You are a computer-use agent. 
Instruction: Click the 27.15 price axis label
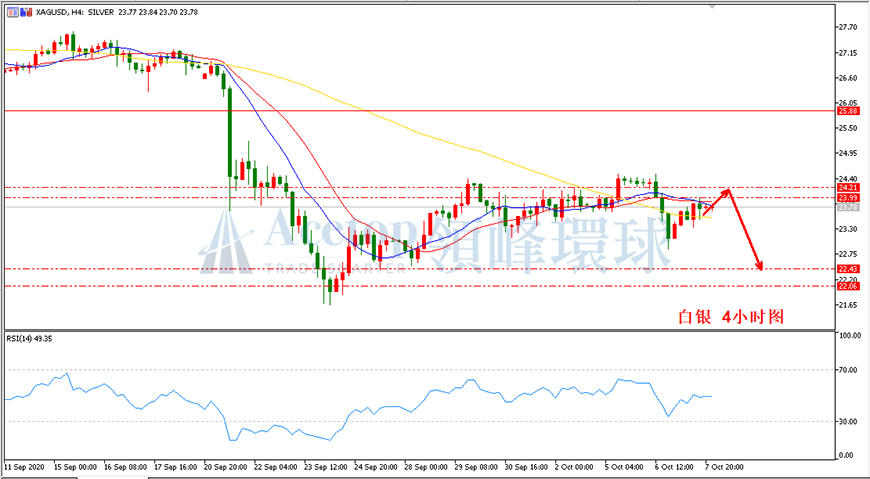point(849,53)
